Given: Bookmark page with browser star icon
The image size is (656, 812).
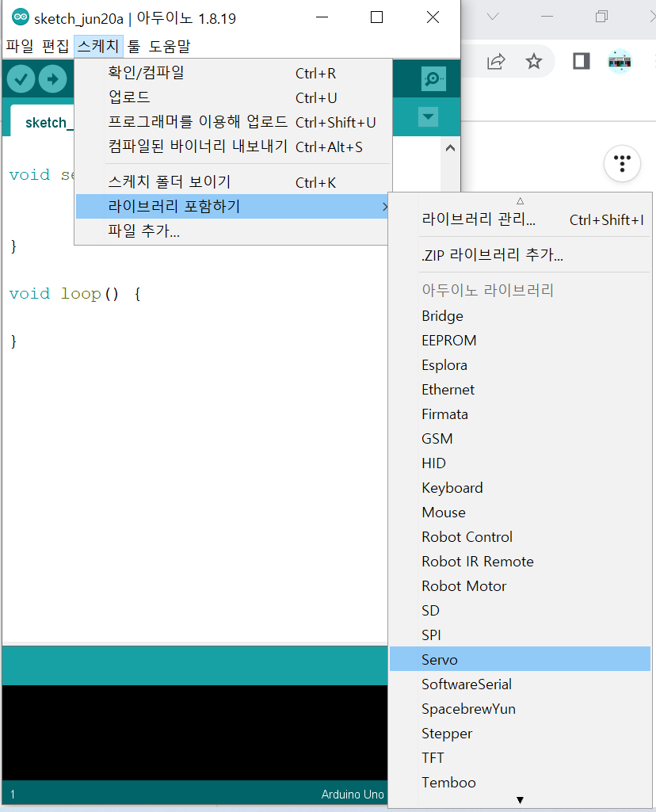Looking at the screenshot, I should click(534, 61).
